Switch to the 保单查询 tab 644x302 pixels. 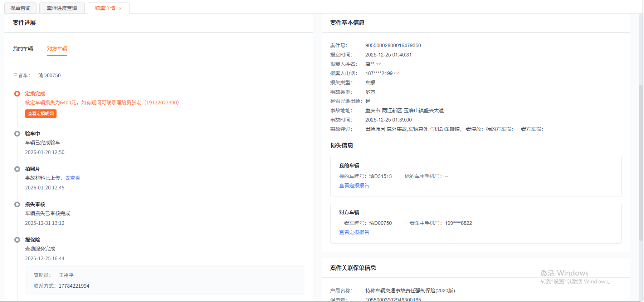(x=20, y=8)
